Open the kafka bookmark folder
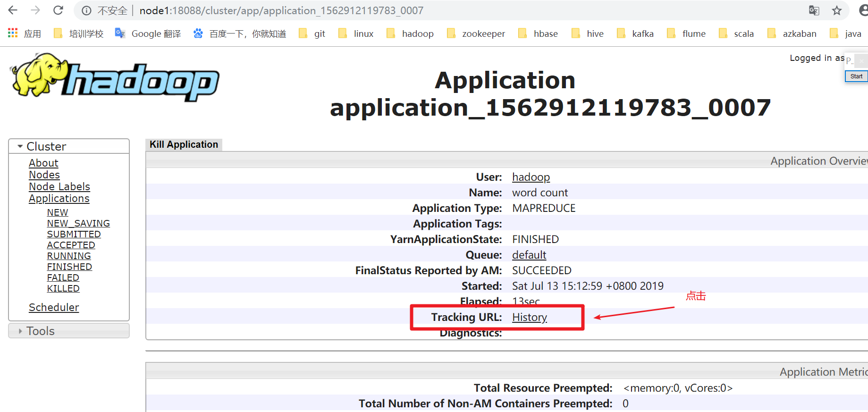 (635, 34)
